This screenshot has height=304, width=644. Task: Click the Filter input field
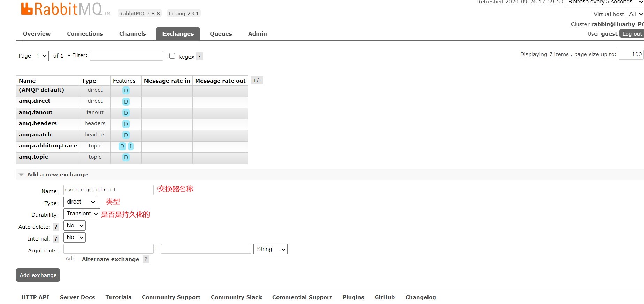coord(126,56)
